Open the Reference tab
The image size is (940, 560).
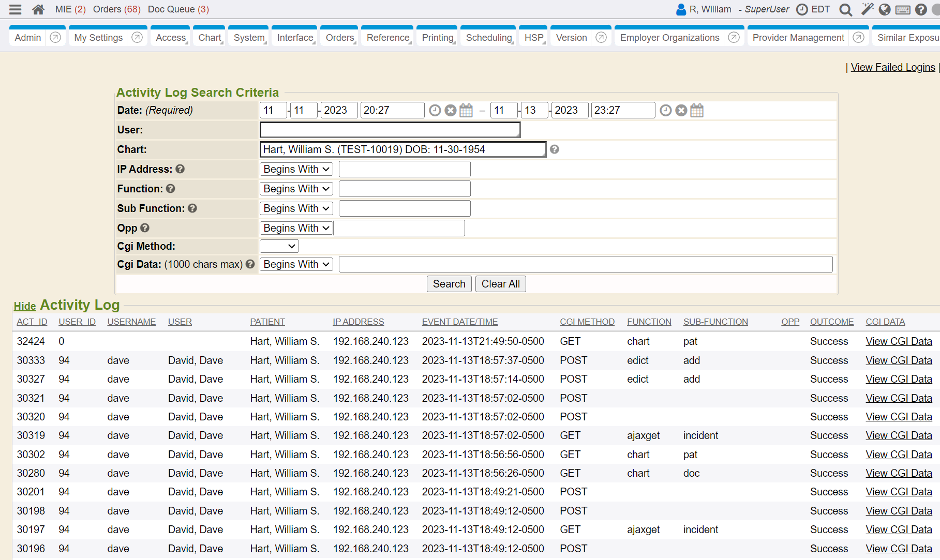click(x=387, y=38)
